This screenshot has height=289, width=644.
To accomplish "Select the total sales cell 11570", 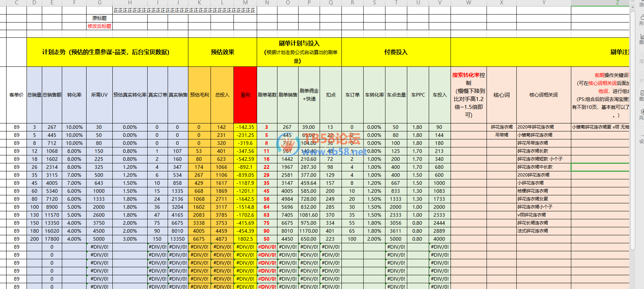I will [x=52, y=215].
